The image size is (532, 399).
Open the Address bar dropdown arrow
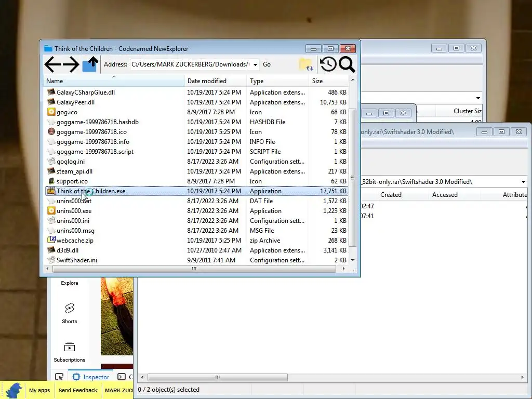point(255,64)
